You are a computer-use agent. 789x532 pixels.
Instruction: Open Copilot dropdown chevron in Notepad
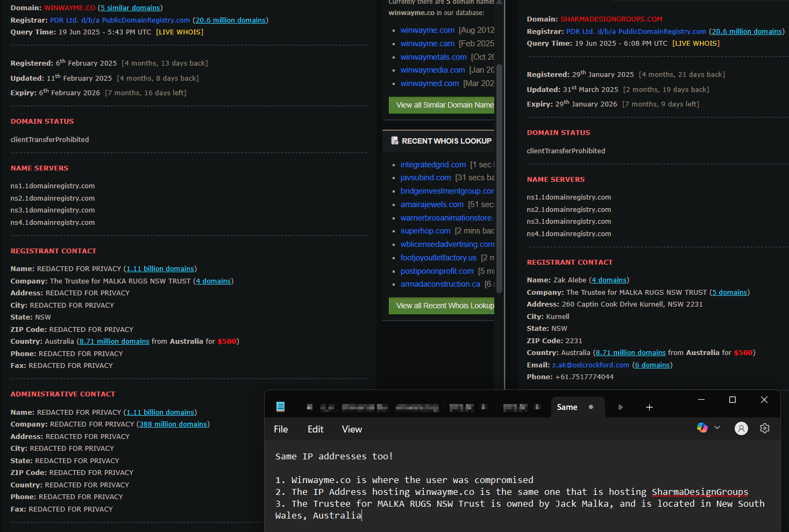(717, 428)
